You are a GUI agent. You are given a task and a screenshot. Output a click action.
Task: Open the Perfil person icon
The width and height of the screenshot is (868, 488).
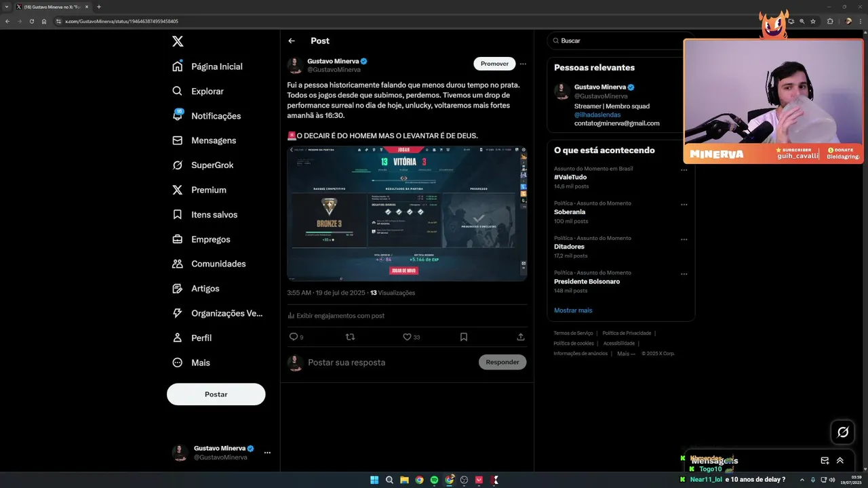pyautogui.click(x=178, y=338)
